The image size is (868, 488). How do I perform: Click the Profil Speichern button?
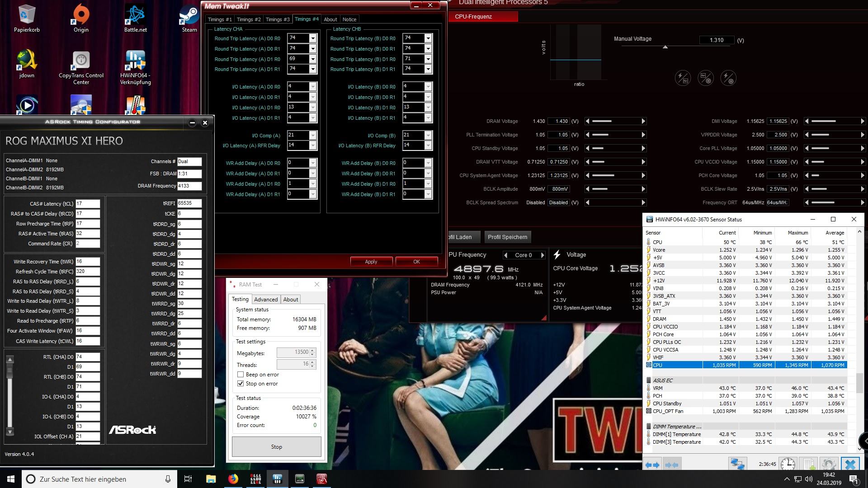(x=508, y=237)
